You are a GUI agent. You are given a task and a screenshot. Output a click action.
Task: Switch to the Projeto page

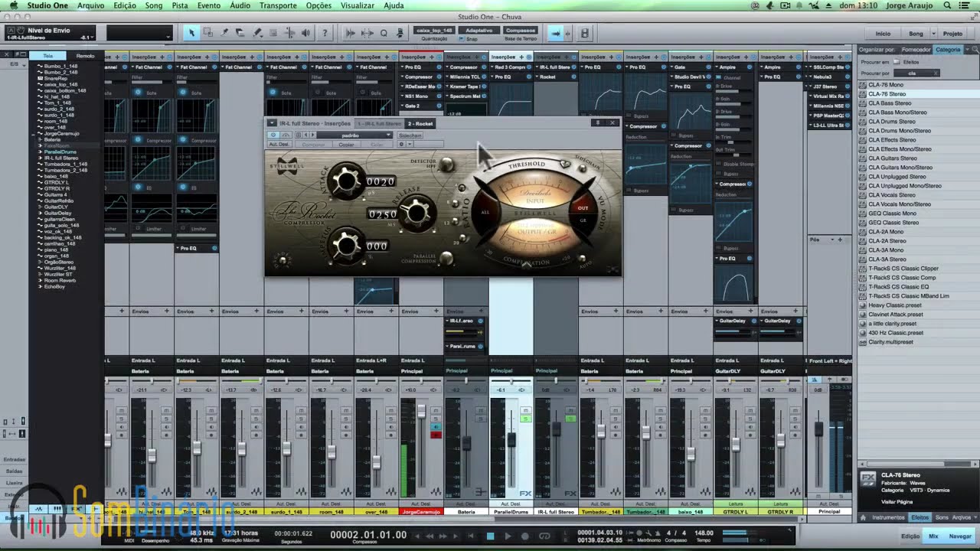tap(953, 34)
